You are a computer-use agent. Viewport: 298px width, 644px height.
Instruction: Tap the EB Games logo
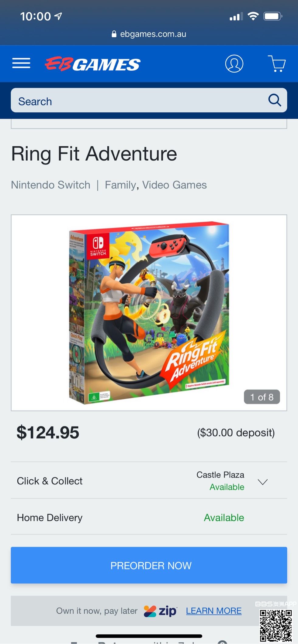click(x=92, y=64)
